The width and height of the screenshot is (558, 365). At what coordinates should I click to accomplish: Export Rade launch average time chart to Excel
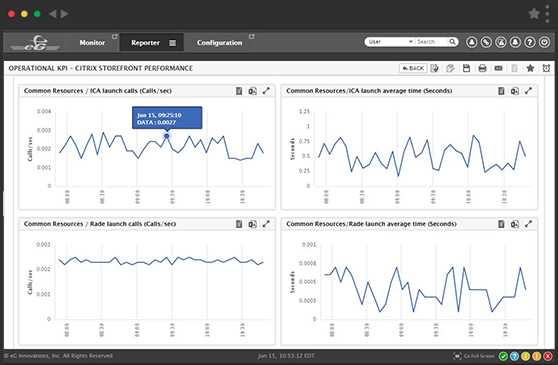coord(515,224)
